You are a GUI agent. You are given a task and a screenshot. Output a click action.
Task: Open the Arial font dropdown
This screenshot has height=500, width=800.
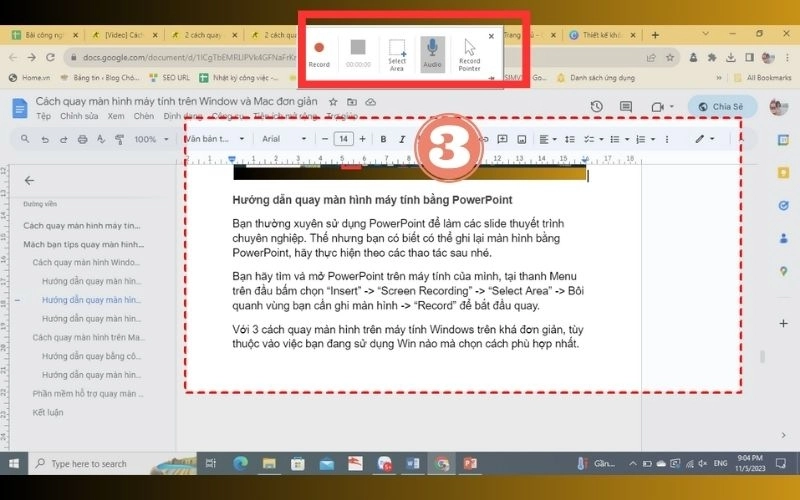[x=284, y=139]
